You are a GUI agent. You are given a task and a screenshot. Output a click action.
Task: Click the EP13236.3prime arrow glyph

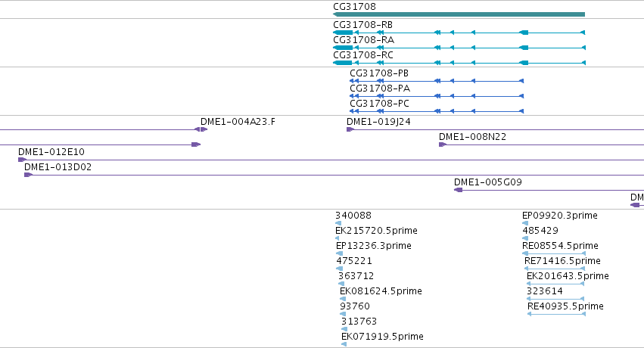(339, 253)
